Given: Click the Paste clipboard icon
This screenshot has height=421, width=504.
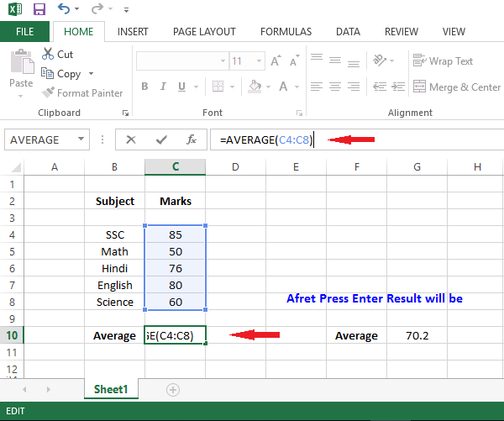Looking at the screenshot, I should click(22, 61).
